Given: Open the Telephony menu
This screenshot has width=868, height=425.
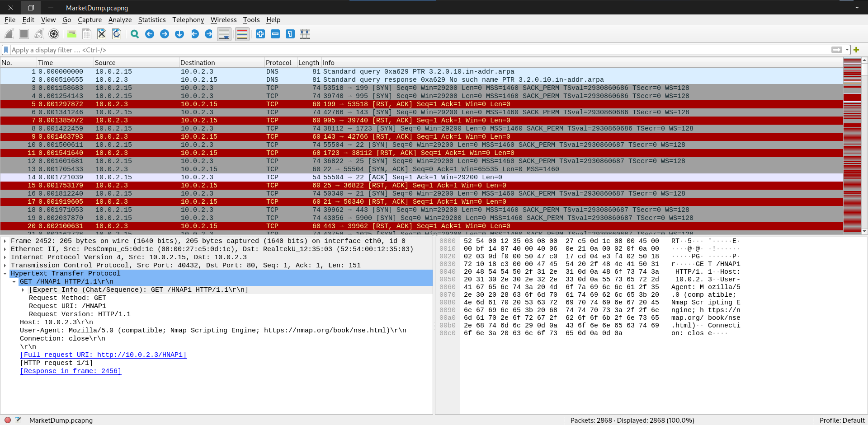Looking at the screenshot, I should point(188,20).
